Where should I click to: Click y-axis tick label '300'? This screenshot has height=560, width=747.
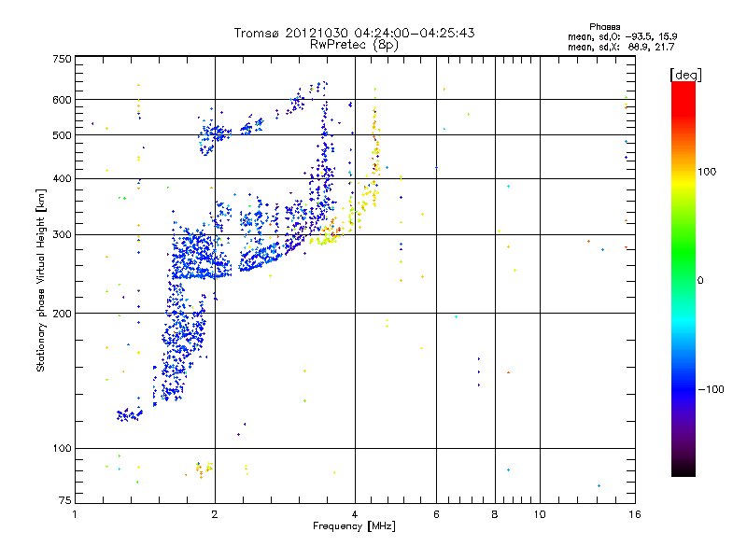coord(63,234)
